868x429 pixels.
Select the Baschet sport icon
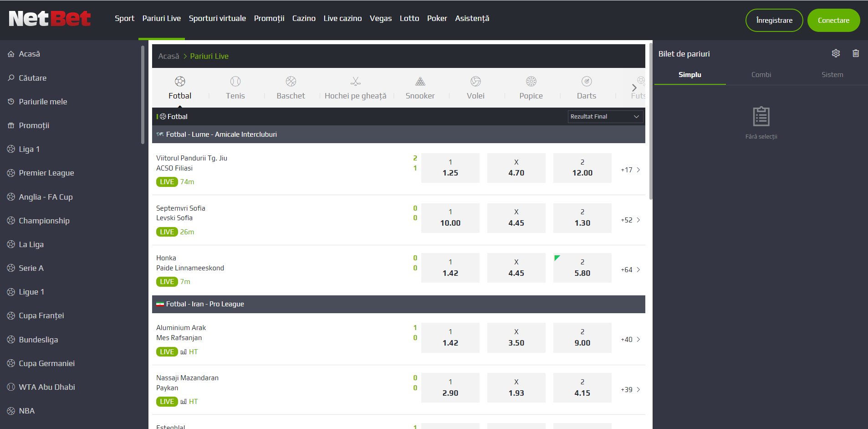(291, 82)
